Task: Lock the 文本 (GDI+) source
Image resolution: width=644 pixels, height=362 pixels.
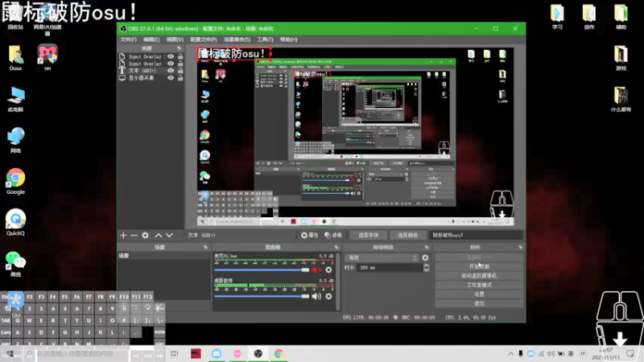Action: click(180, 71)
